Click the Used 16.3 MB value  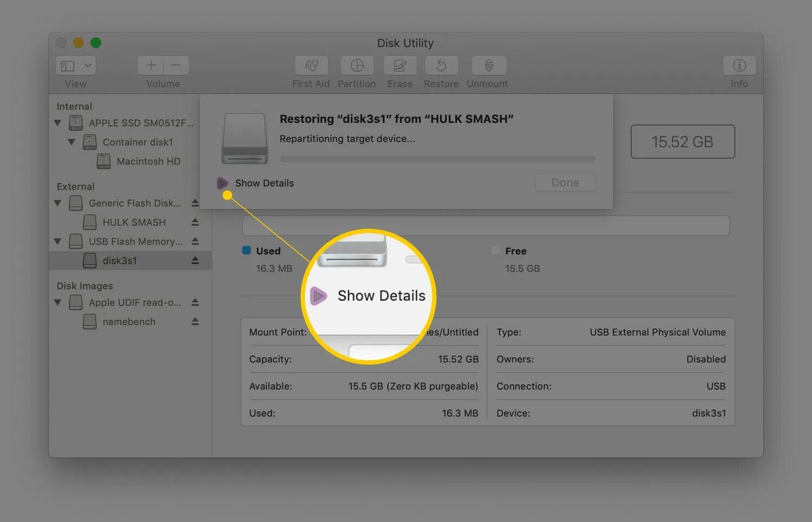click(x=274, y=269)
